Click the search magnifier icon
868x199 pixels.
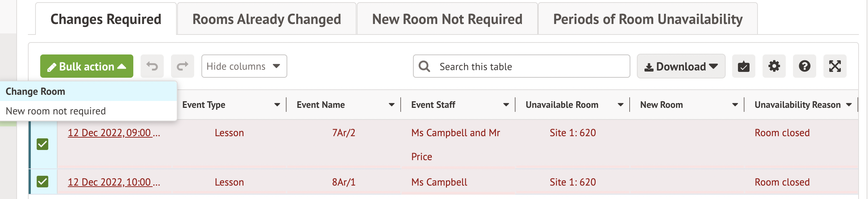424,66
